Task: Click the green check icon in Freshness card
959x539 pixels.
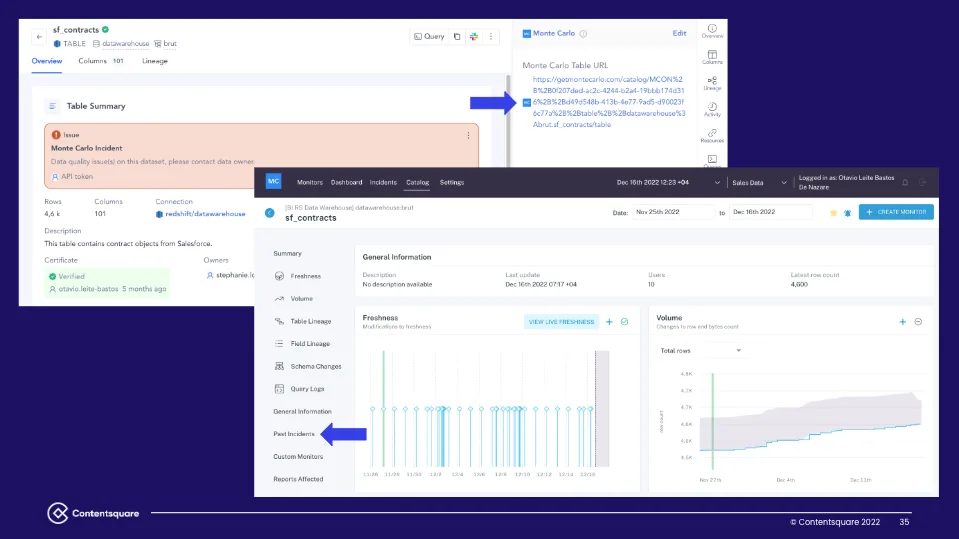Action: tap(624, 322)
